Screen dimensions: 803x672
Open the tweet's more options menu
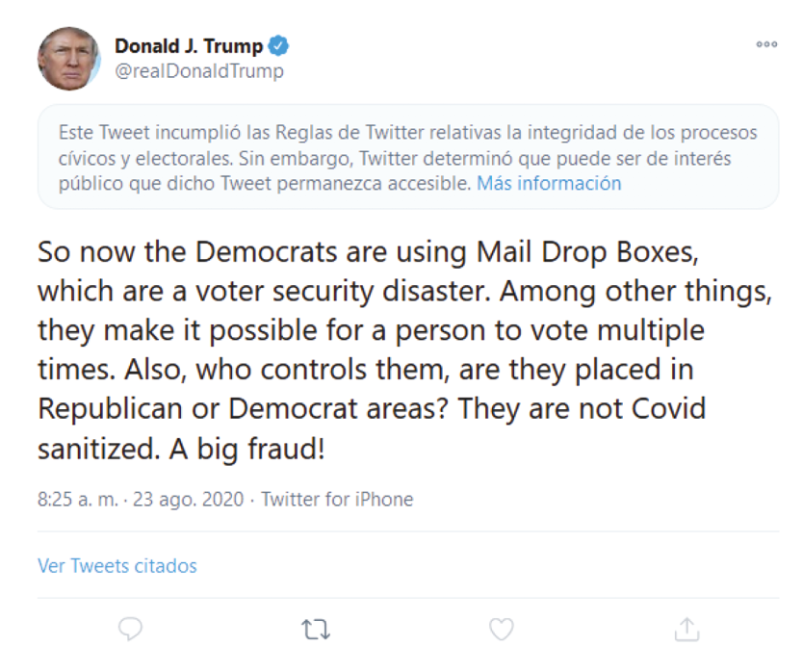click(x=766, y=44)
